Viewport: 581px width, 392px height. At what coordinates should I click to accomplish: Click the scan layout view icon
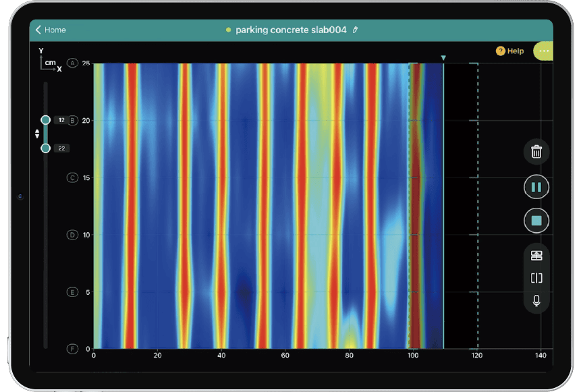tap(536, 255)
